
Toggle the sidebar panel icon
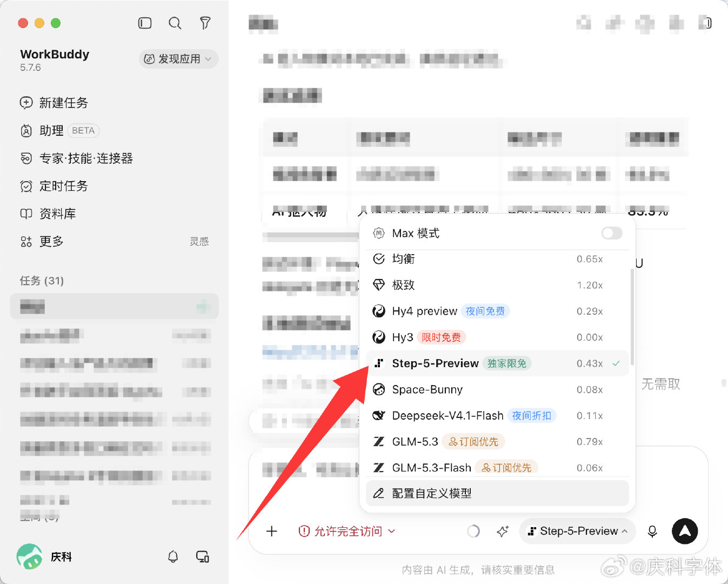click(x=145, y=23)
